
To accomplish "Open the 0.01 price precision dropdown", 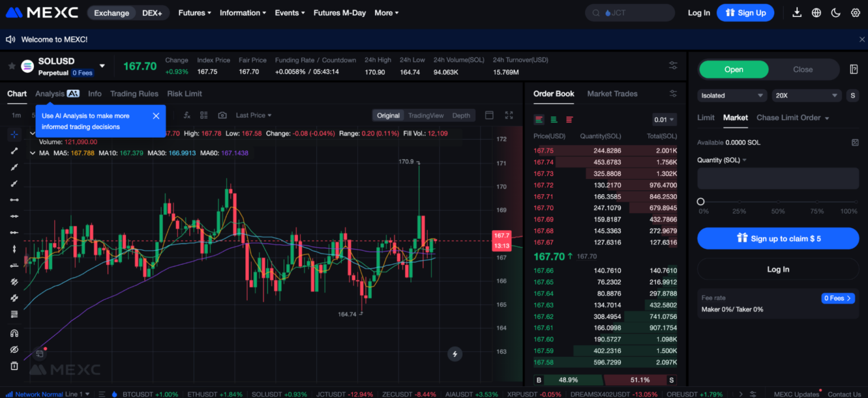I will (x=664, y=120).
